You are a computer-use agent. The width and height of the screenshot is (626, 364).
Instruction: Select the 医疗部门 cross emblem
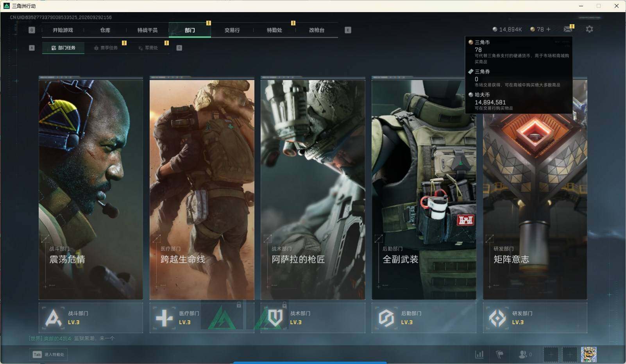164,318
